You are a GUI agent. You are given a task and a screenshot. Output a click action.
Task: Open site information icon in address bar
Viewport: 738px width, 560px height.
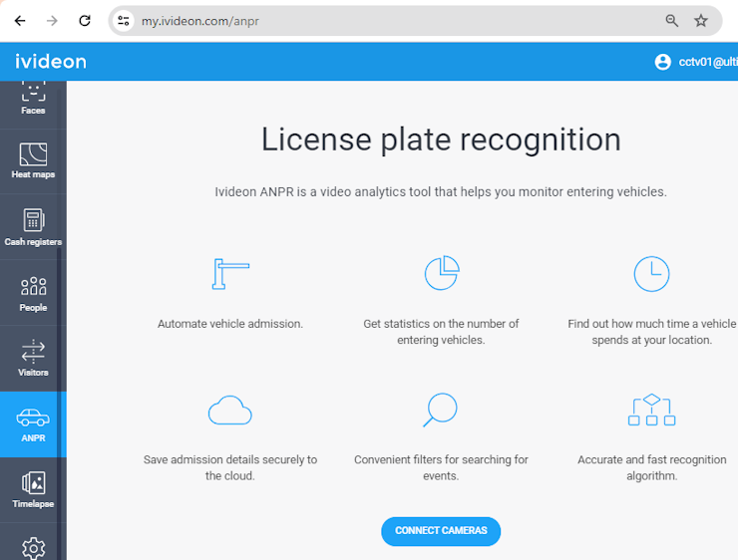tap(124, 21)
